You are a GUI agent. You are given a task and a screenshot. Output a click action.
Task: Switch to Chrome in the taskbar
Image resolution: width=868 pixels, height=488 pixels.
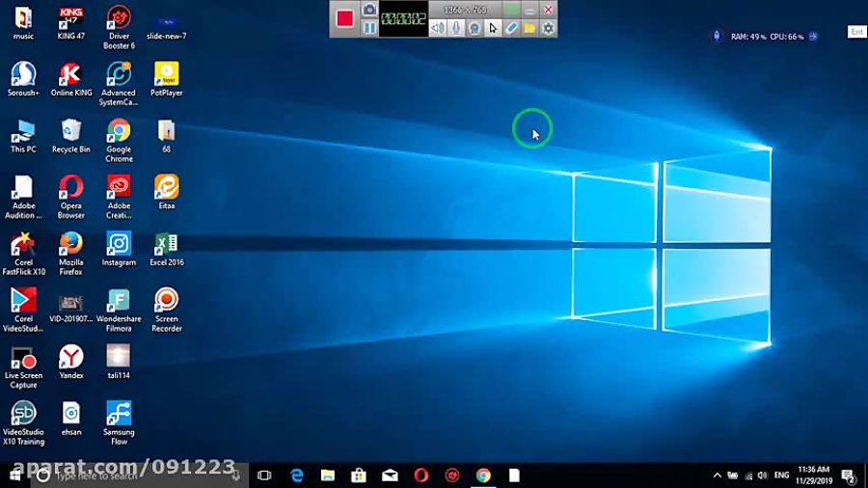pos(483,475)
